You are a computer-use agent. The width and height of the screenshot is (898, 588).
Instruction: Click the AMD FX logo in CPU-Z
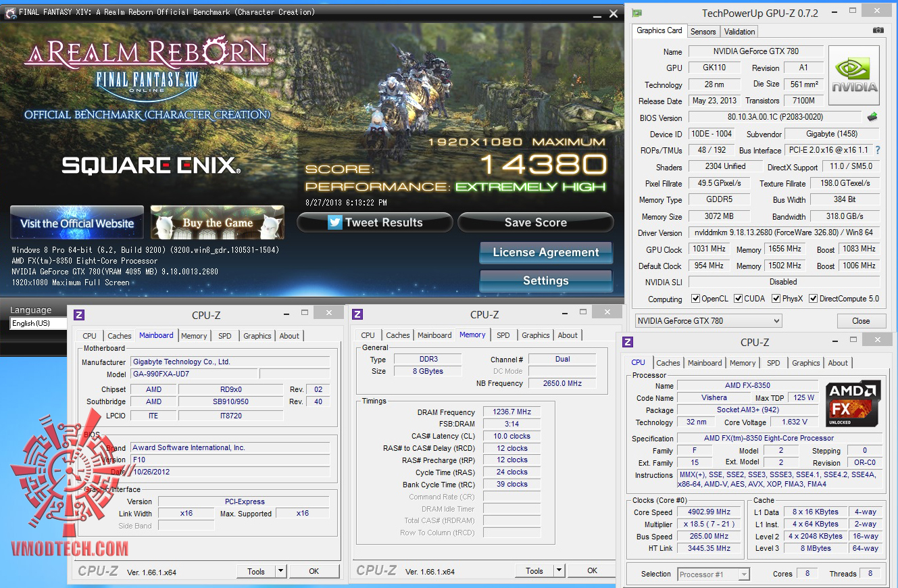tap(853, 404)
